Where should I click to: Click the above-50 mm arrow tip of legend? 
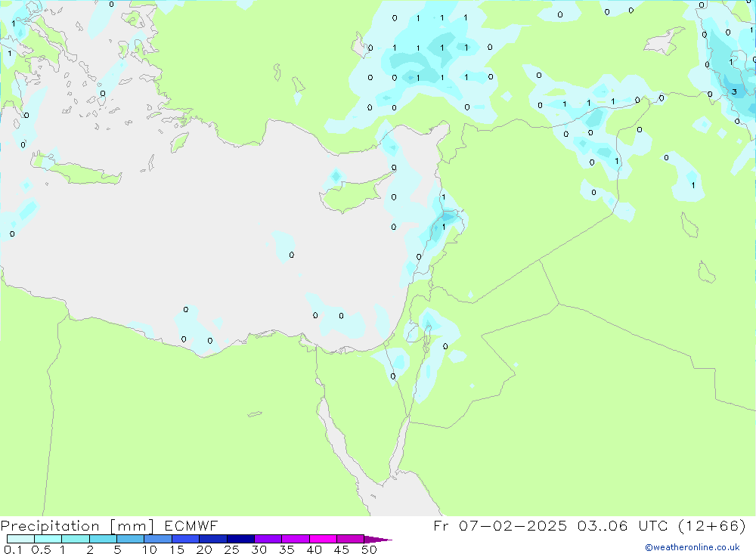click(378, 539)
